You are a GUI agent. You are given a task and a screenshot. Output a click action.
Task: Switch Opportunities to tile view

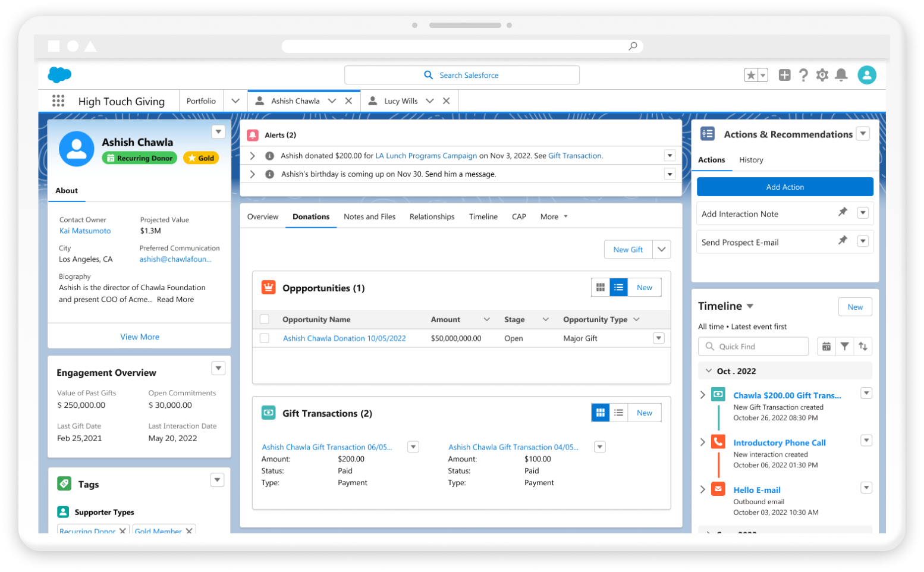pos(601,288)
